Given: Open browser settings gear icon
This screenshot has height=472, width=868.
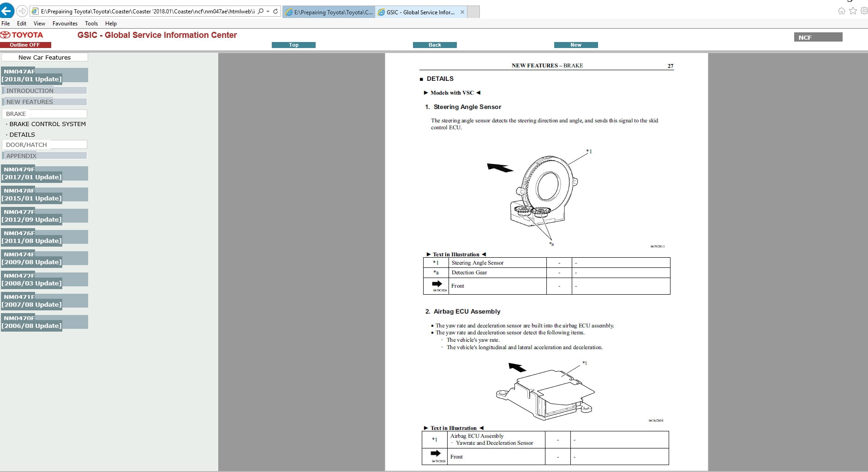Looking at the screenshot, I should click(864, 11).
